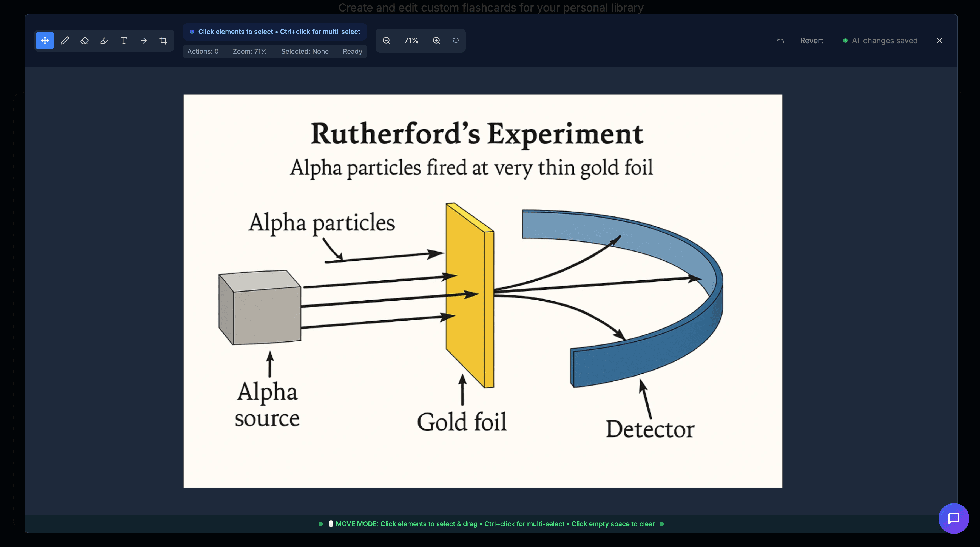Close the flashcard image editor
This screenshot has height=547, width=980.
939,40
